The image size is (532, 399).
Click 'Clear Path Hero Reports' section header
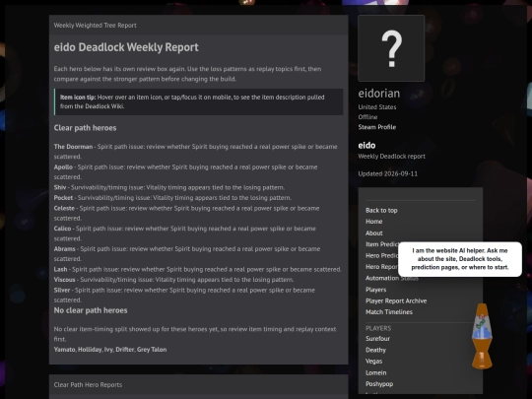click(88, 385)
